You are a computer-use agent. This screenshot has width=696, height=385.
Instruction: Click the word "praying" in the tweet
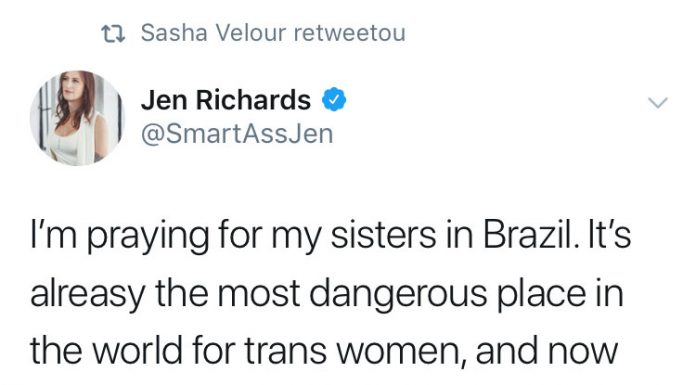(148, 237)
